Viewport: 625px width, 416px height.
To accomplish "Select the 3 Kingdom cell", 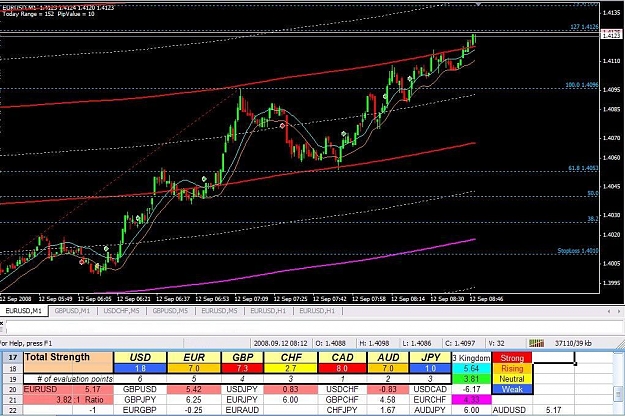I will click(471, 358).
